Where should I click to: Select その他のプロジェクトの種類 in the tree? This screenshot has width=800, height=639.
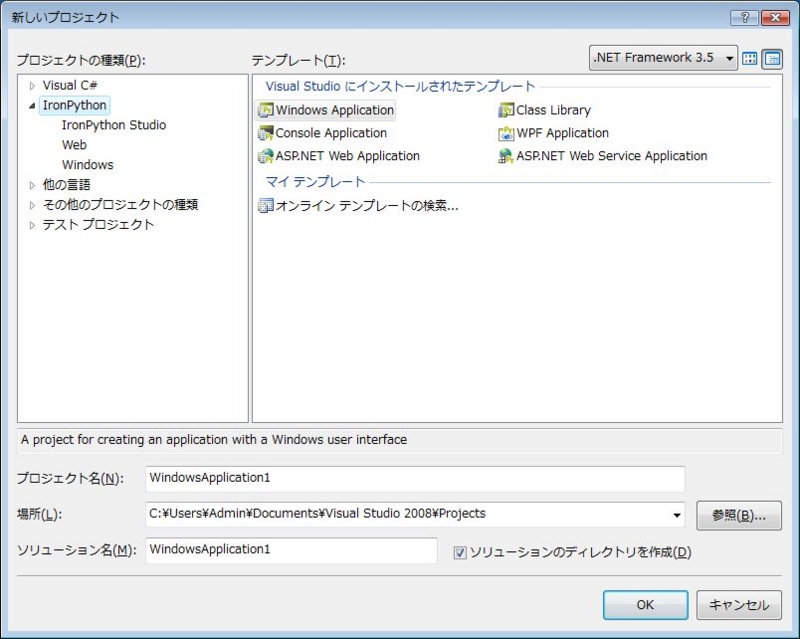point(120,205)
